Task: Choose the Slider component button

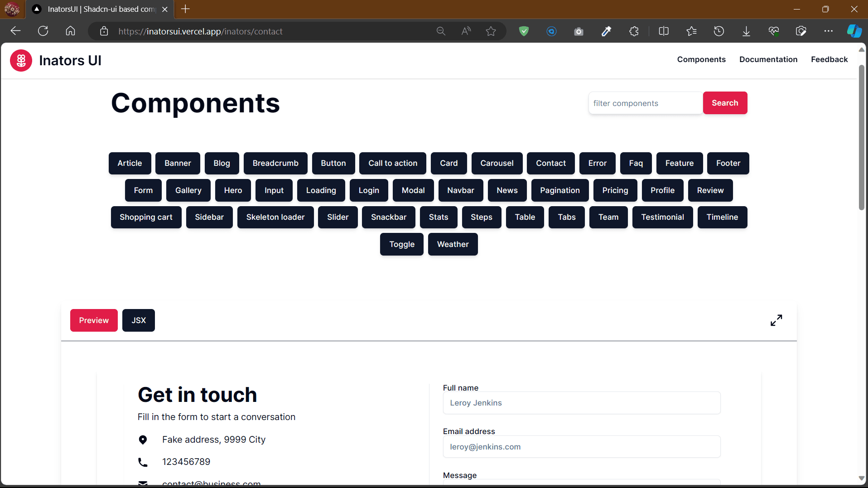Action: tap(338, 217)
